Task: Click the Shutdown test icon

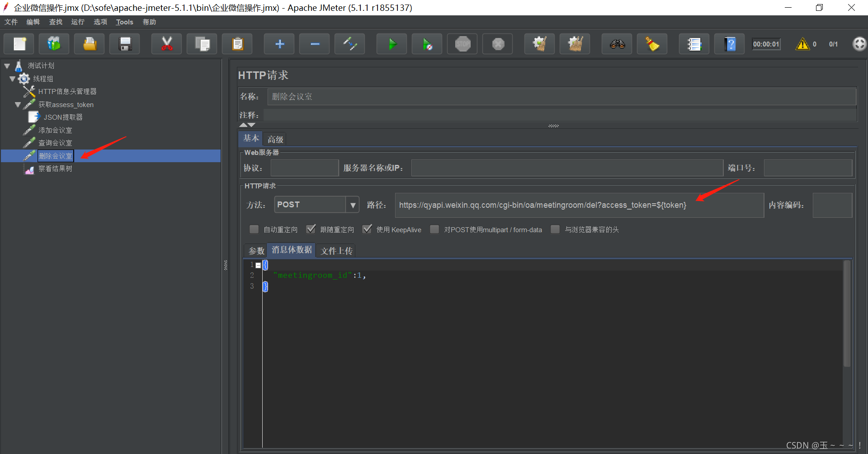Action: click(x=498, y=44)
